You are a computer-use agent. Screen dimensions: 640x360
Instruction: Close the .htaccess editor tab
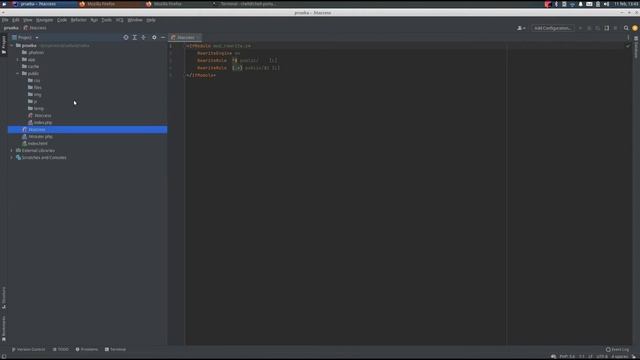tap(199, 38)
